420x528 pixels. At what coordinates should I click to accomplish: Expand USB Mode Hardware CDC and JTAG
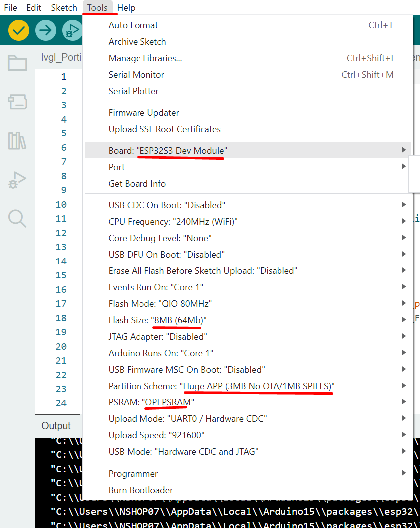point(248,452)
